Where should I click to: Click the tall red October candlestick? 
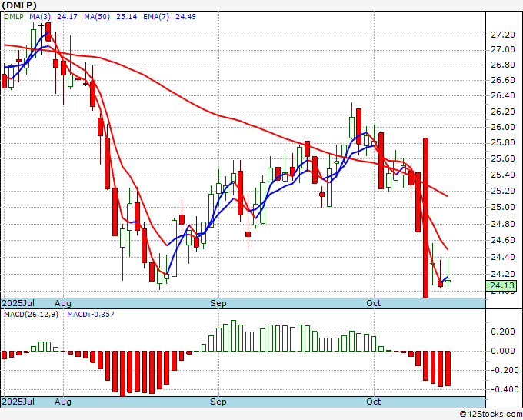click(x=425, y=218)
